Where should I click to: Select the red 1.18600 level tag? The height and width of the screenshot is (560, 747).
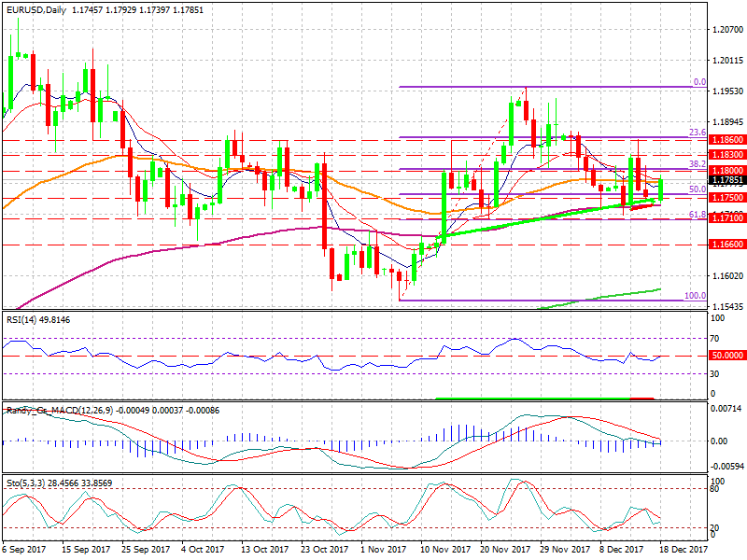727,140
